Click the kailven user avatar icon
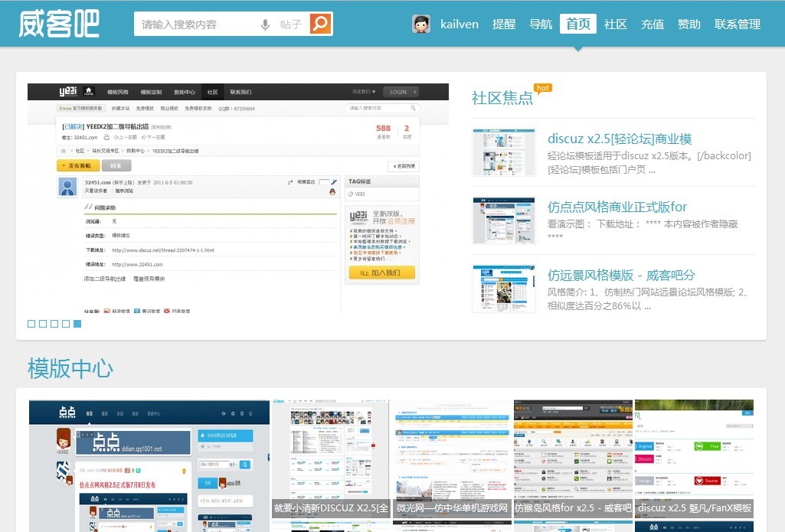The image size is (785, 532). tap(421, 24)
